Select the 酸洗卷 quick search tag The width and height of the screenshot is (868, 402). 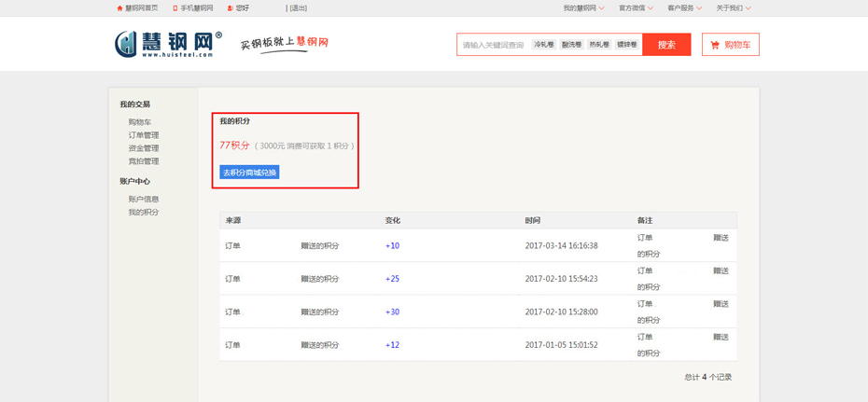571,45
